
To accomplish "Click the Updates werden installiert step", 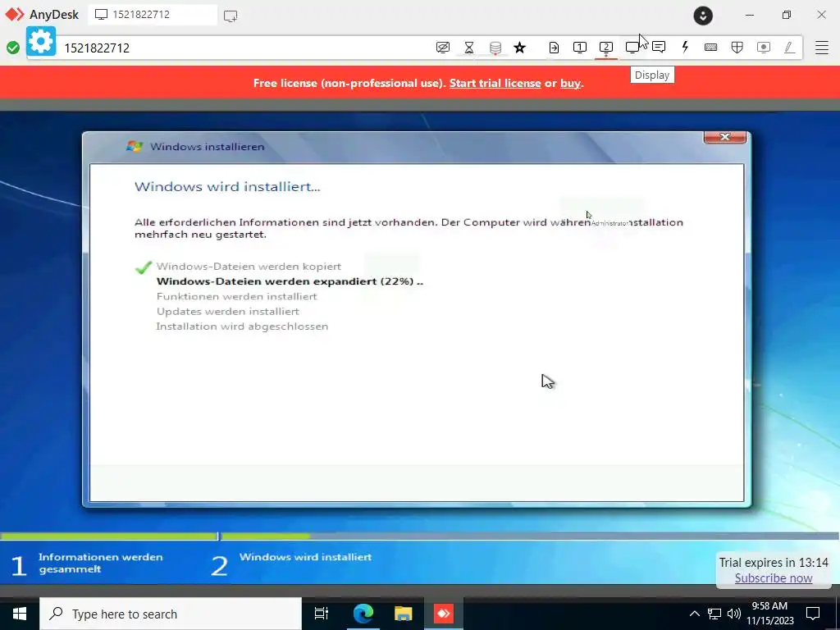I will click(228, 311).
